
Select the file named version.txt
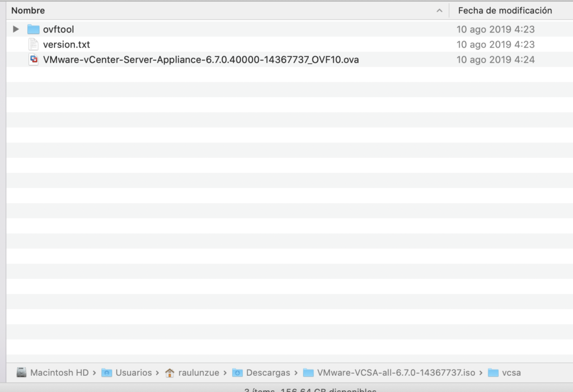(x=67, y=44)
